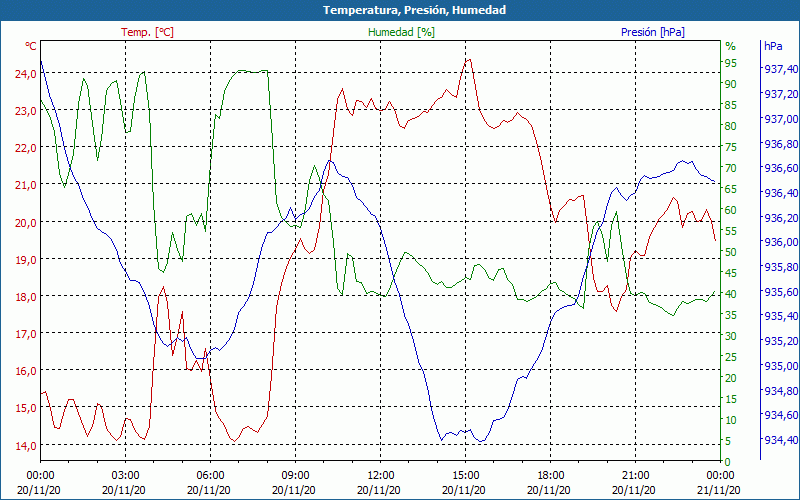Click the "937,20" pressure axis value
This screenshot has width=800, height=500.
pos(781,94)
